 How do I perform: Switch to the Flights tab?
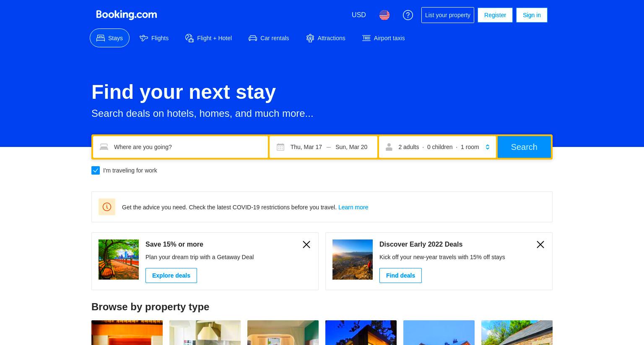[x=154, y=38]
